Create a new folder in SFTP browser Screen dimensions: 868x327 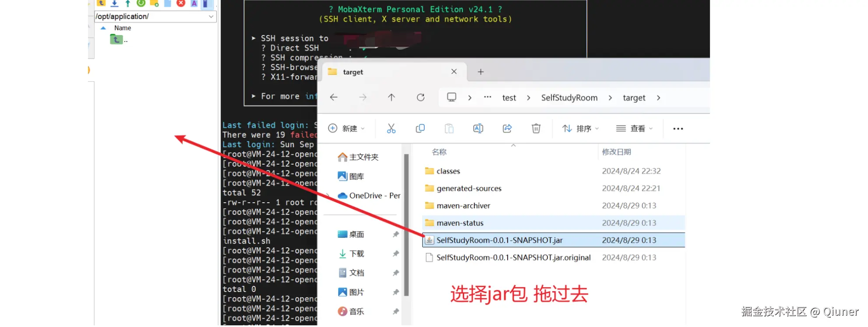click(x=154, y=3)
